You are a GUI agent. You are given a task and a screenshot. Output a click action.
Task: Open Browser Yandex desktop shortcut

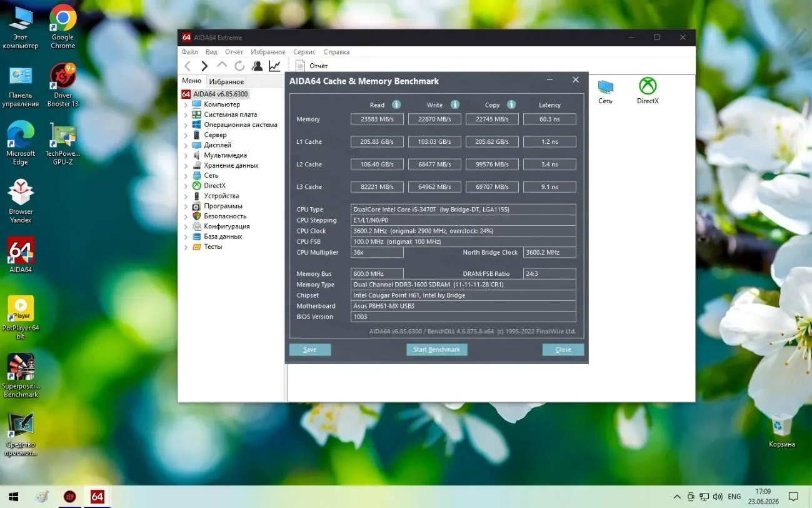(x=21, y=201)
